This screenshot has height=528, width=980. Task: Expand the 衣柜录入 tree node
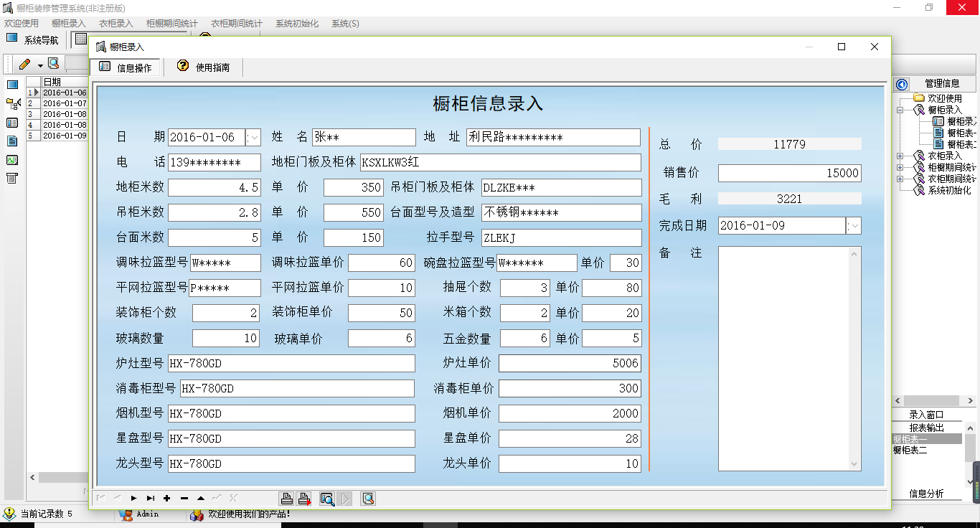point(900,156)
